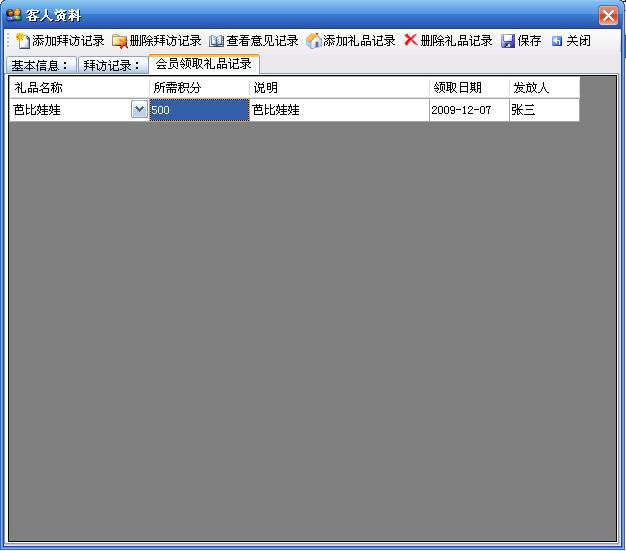Switch to the 拜访记录 tab

tap(113, 65)
